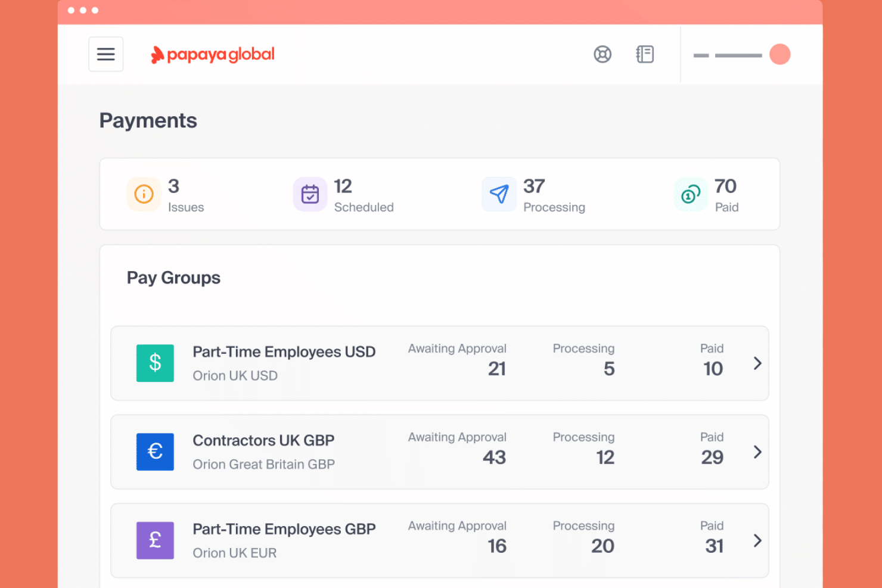Expand the Contractors UK GBP row chevron

click(757, 452)
